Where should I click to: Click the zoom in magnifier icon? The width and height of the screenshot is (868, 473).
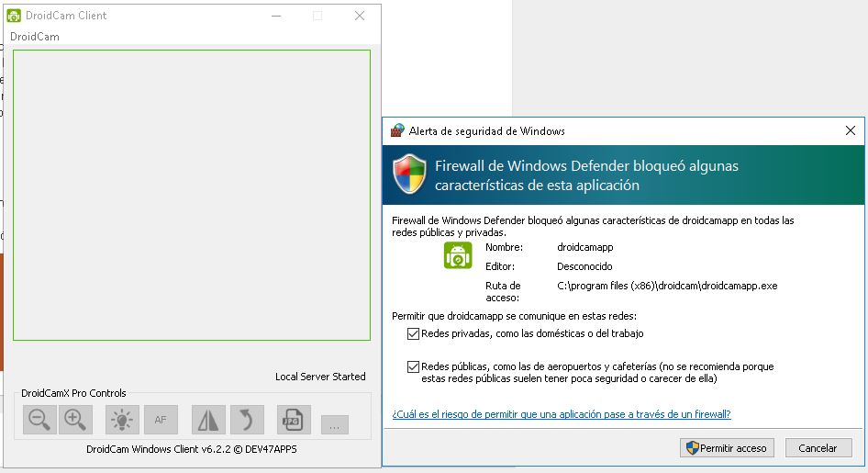[x=75, y=420]
